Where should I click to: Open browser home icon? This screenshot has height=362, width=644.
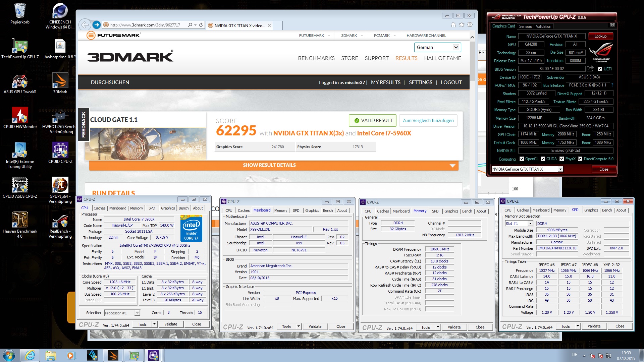click(453, 25)
